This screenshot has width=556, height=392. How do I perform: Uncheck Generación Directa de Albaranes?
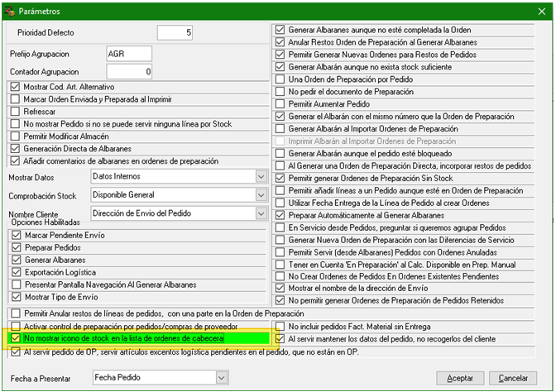pos(15,149)
